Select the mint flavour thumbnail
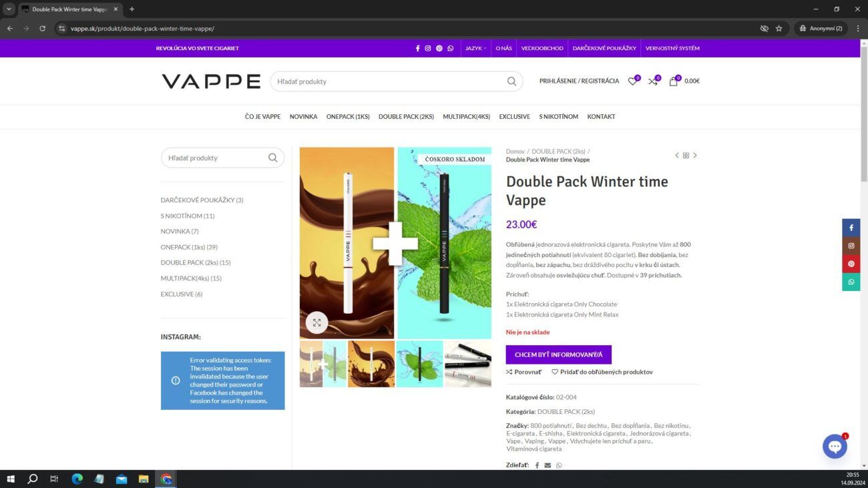The image size is (868, 488). point(419,364)
